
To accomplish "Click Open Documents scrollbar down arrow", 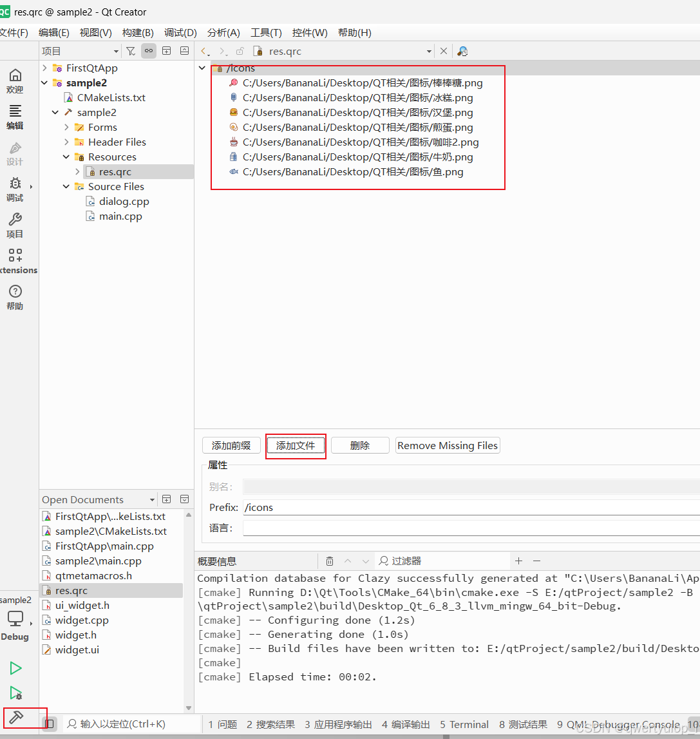I will click(x=189, y=708).
